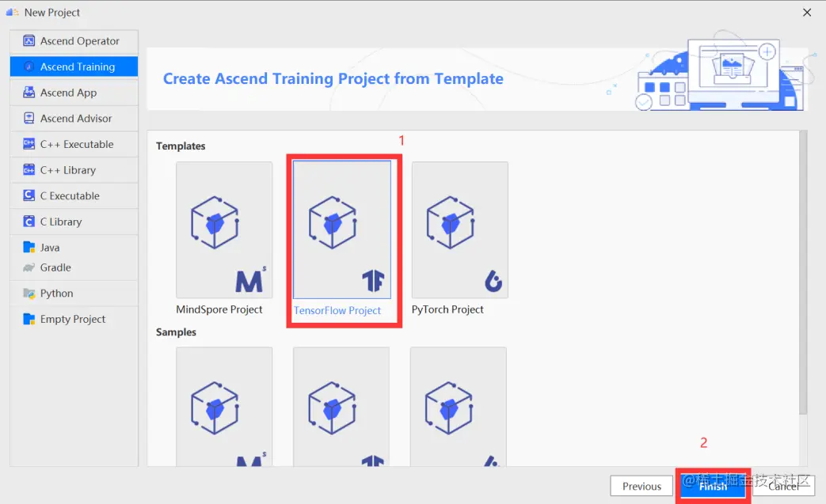Click the Previous button

tap(641, 486)
